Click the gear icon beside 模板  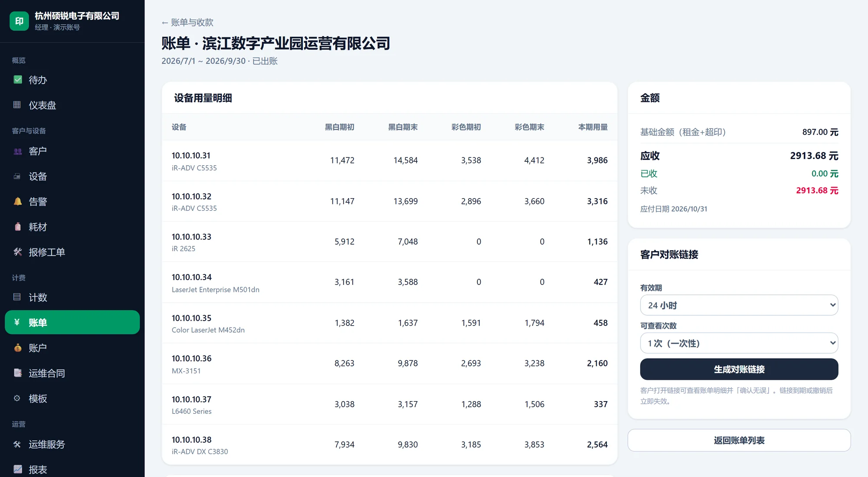coord(17,398)
